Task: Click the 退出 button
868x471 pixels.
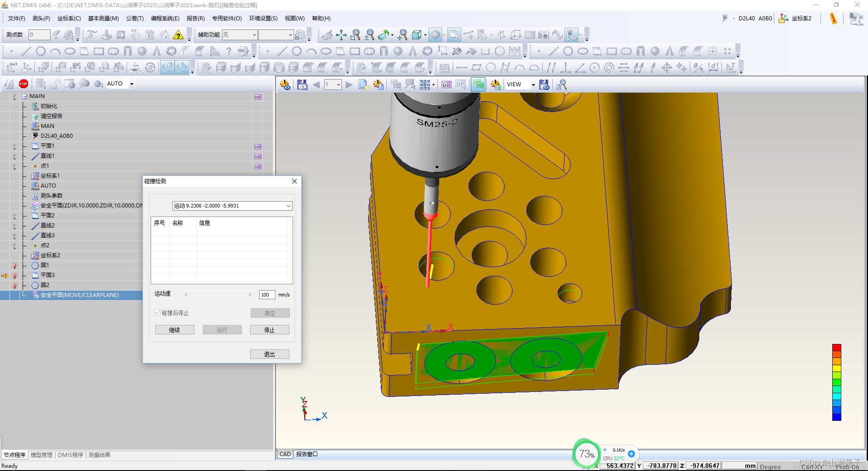Action: (x=270, y=354)
